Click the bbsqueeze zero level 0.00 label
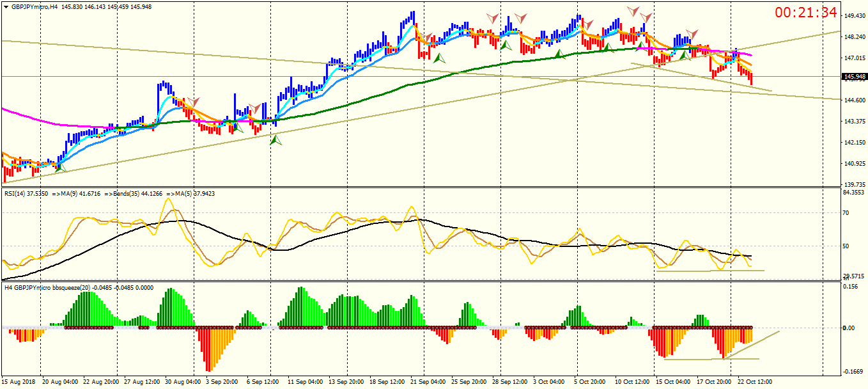The height and width of the screenshot is (389, 868). [x=849, y=328]
